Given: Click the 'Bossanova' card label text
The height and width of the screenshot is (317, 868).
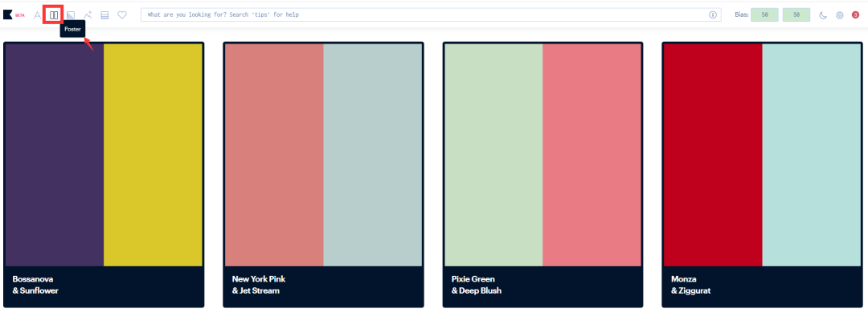Looking at the screenshot, I should point(33,278).
